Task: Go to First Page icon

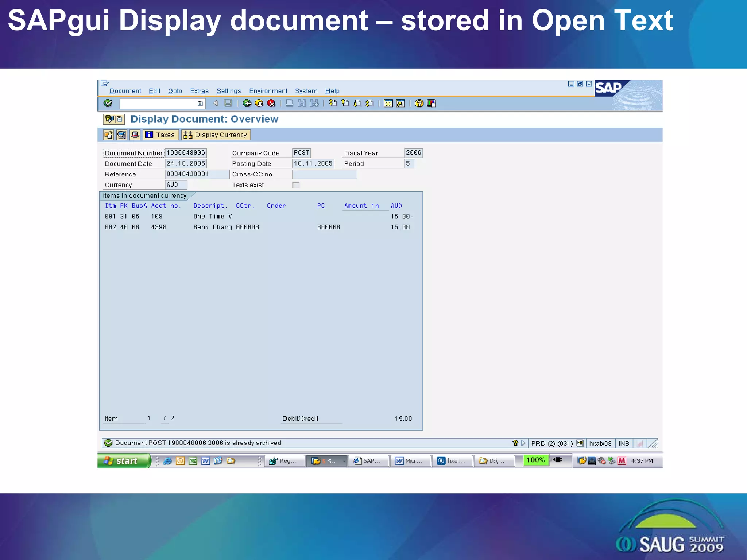Action: pyautogui.click(x=333, y=103)
